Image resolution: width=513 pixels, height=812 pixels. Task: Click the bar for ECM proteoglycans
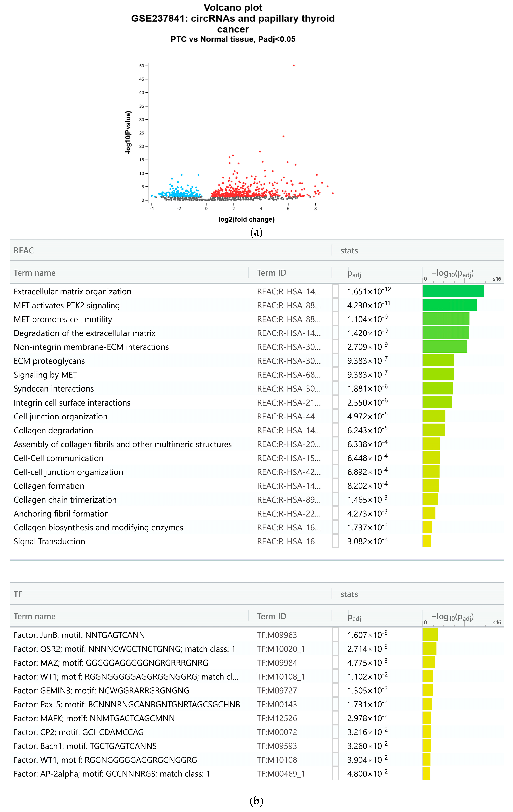(438, 360)
